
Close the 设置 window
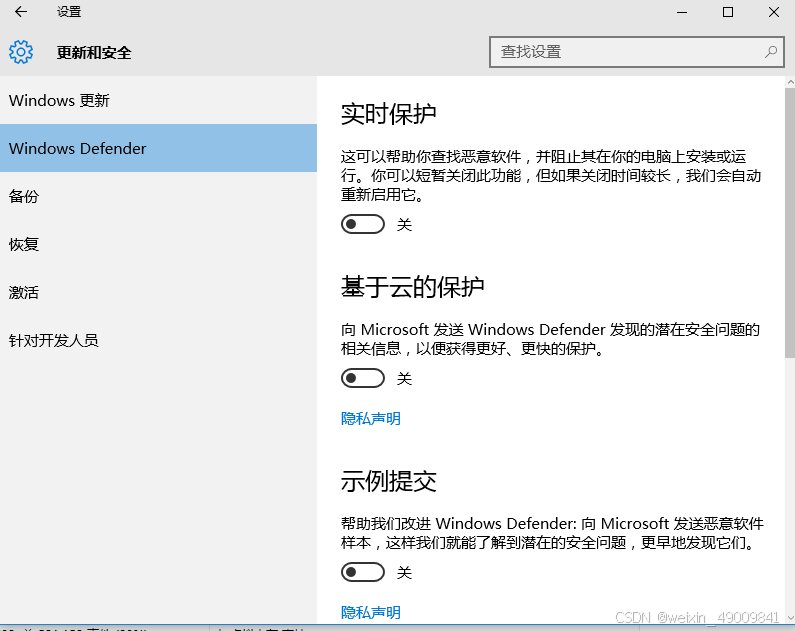[x=773, y=12]
